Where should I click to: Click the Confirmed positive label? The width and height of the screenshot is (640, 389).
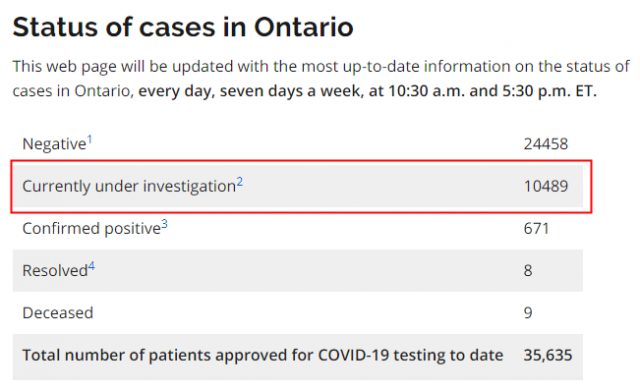pyautogui.click(x=91, y=229)
